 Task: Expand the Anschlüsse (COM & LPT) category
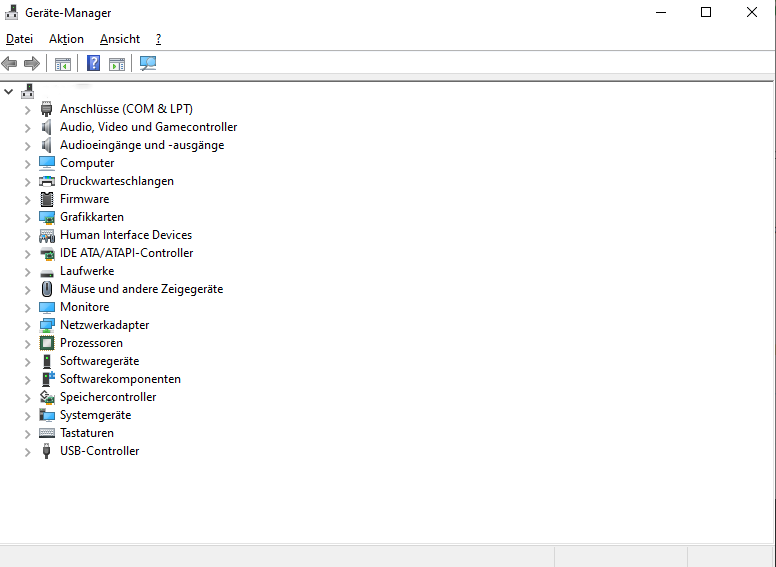28,109
